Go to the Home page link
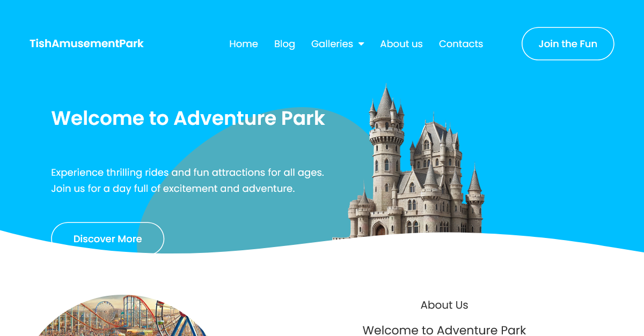The height and width of the screenshot is (336, 644). (244, 44)
